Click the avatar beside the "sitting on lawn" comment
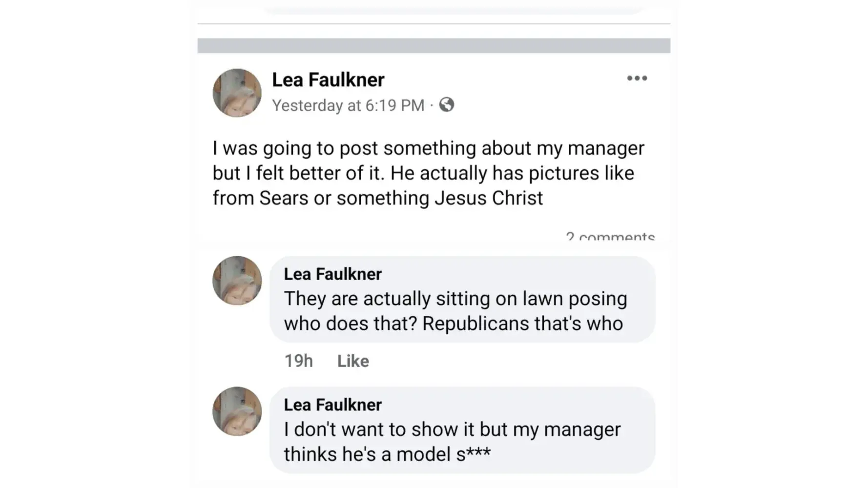 coord(237,281)
